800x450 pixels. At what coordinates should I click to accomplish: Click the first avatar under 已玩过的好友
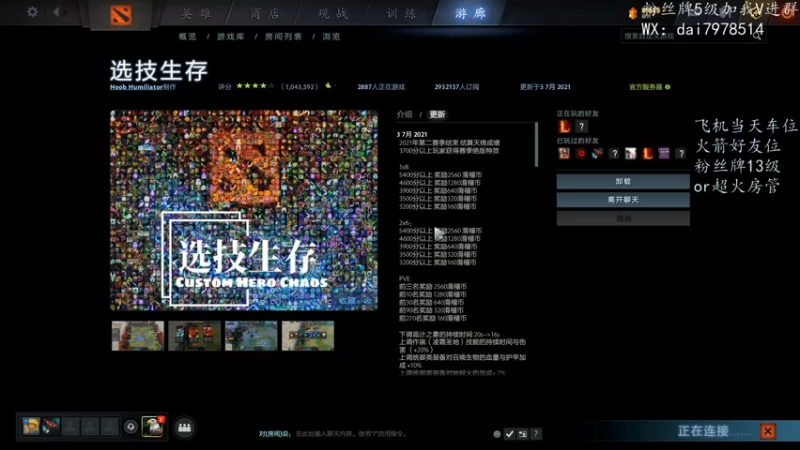[564, 153]
